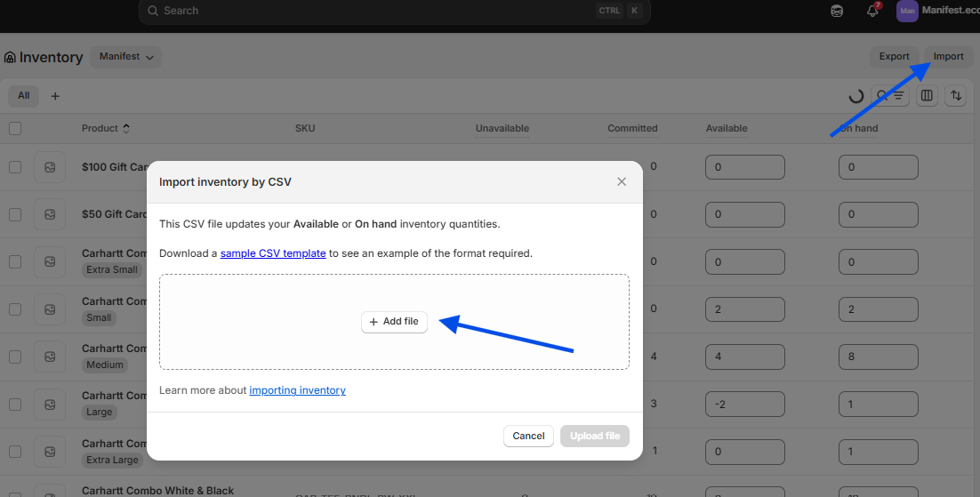Click the $100 Gift Card image thumbnail

(50, 167)
